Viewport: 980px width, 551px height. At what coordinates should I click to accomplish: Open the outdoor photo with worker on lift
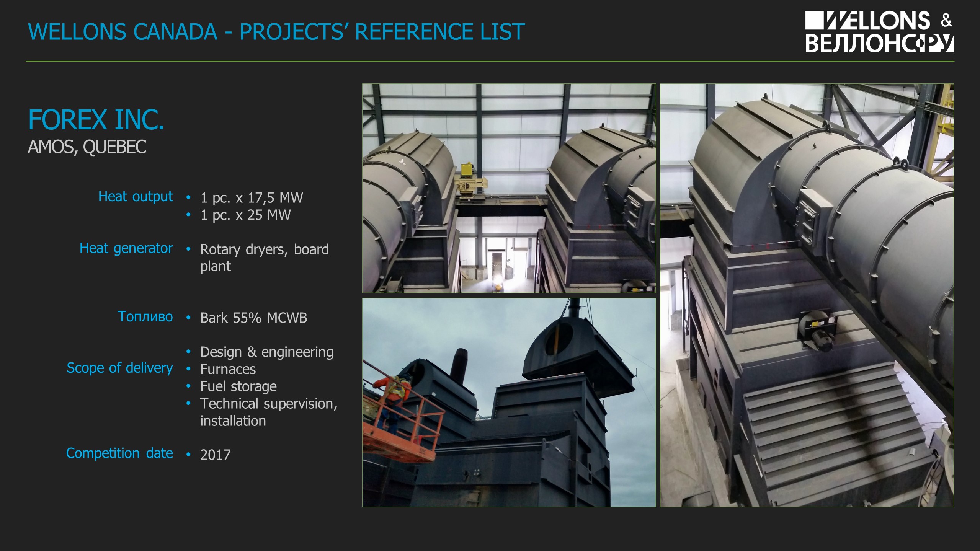(x=509, y=403)
